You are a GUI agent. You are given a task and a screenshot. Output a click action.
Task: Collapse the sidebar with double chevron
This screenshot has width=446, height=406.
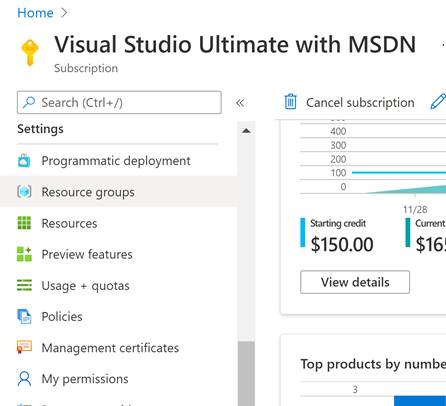tap(240, 103)
